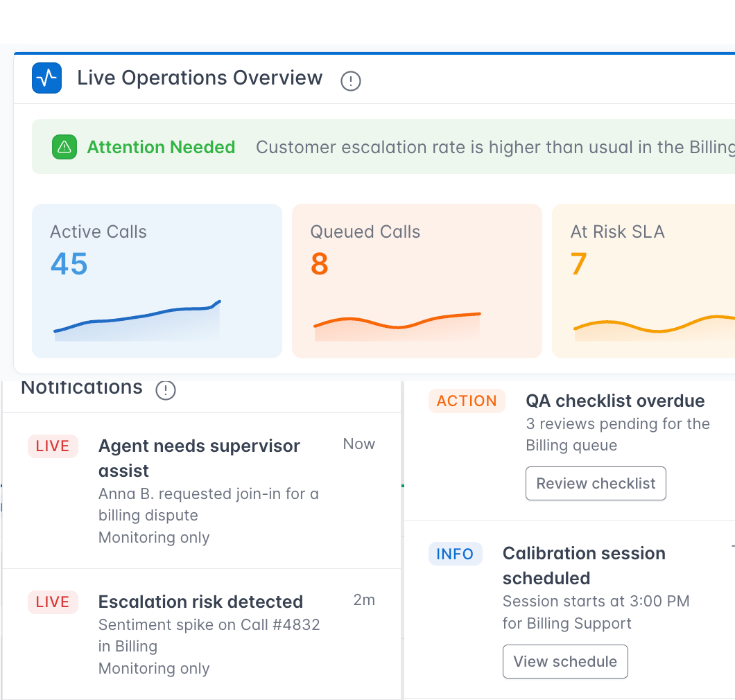
Task: Click the Live Operations Overview title
Action: click(200, 78)
